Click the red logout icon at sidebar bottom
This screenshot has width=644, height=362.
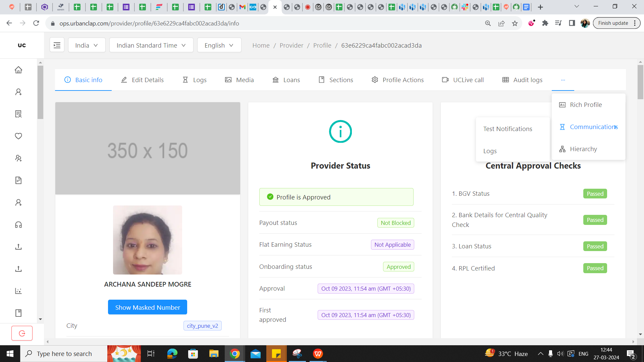(22, 333)
